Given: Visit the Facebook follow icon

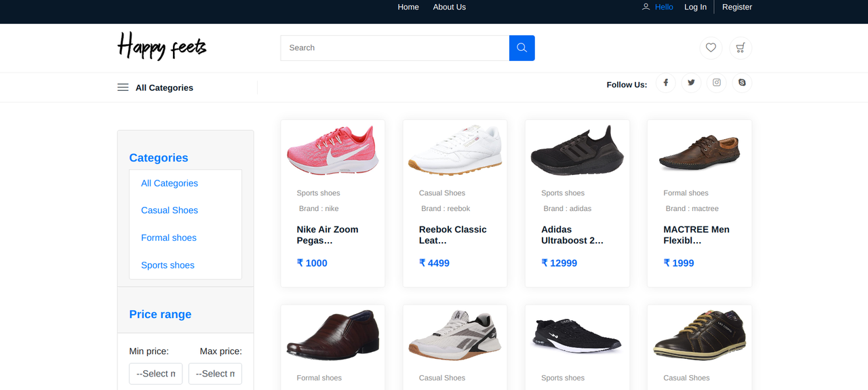Looking at the screenshot, I should (x=666, y=83).
